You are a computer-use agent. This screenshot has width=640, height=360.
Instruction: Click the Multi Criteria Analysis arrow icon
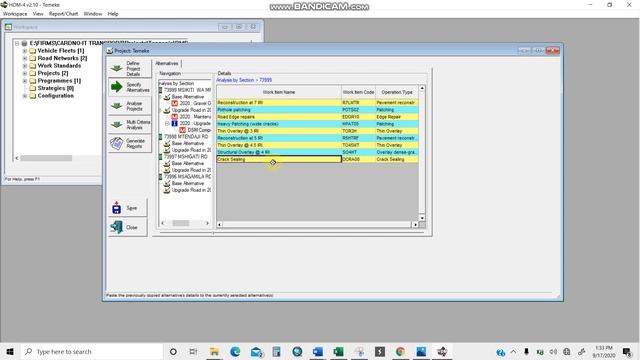click(x=117, y=124)
